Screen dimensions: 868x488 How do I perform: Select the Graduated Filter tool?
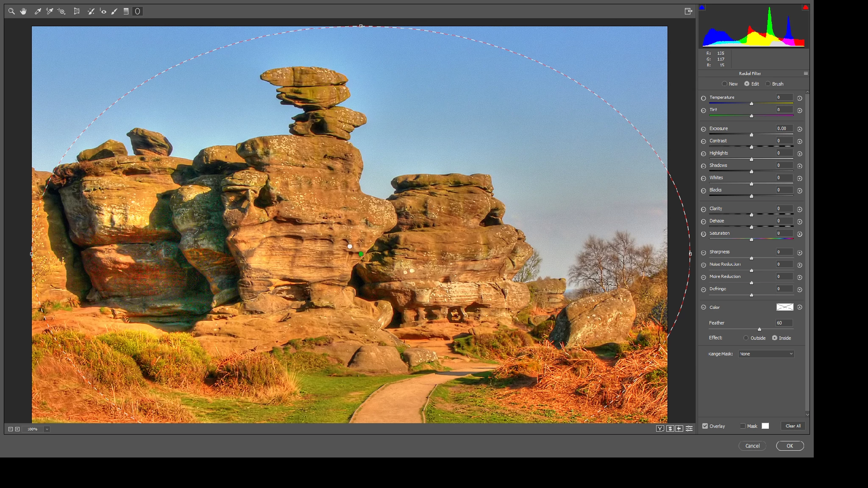tap(126, 11)
